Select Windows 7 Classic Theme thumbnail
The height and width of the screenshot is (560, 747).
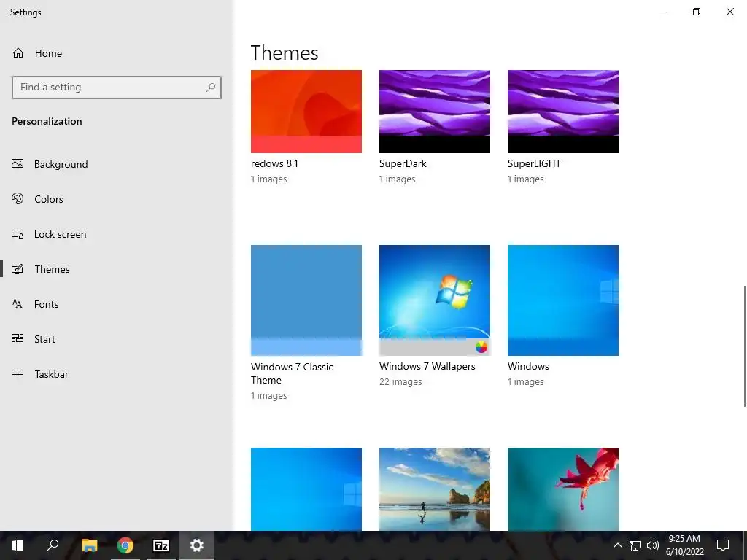coord(306,300)
